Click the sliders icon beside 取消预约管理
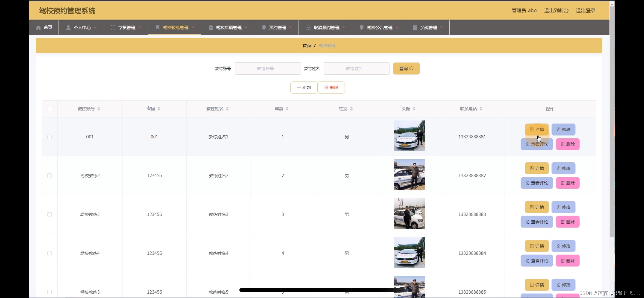The height and width of the screenshot is (298, 644). click(308, 28)
